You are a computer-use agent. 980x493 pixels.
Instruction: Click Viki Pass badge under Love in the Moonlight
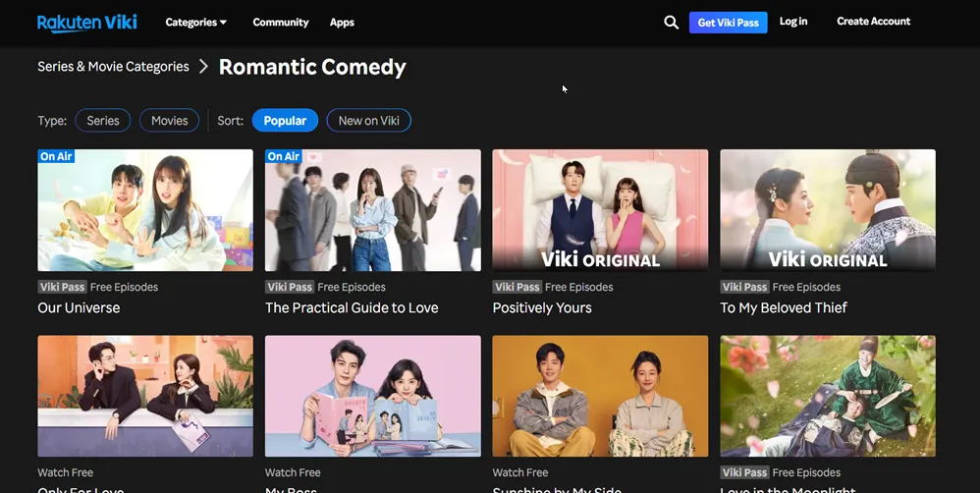744,472
